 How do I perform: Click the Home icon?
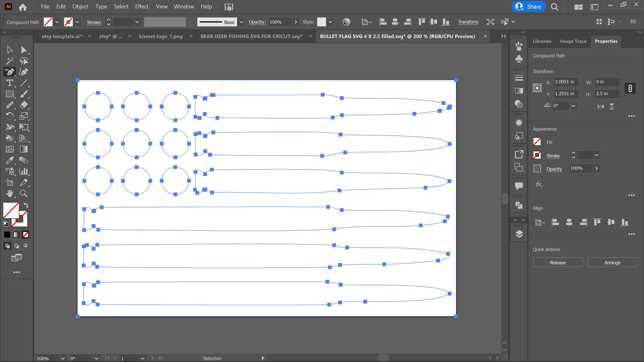pyautogui.click(x=23, y=7)
